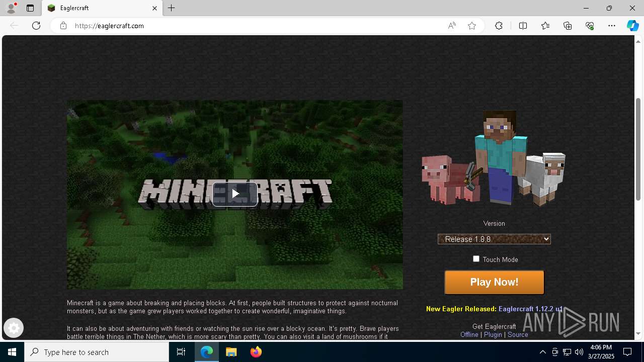
Task: Refresh the current page
Action: (x=36, y=26)
